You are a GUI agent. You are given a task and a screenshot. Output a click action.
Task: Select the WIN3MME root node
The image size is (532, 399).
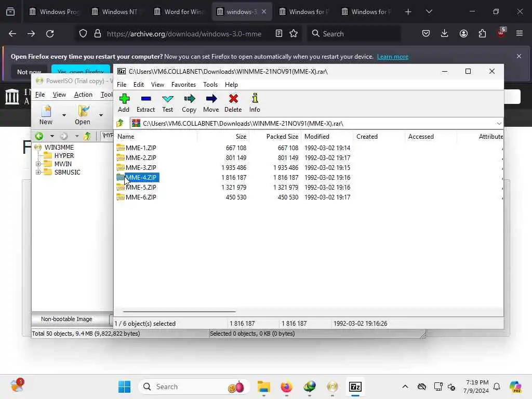pyautogui.click(x=59, y=147)
